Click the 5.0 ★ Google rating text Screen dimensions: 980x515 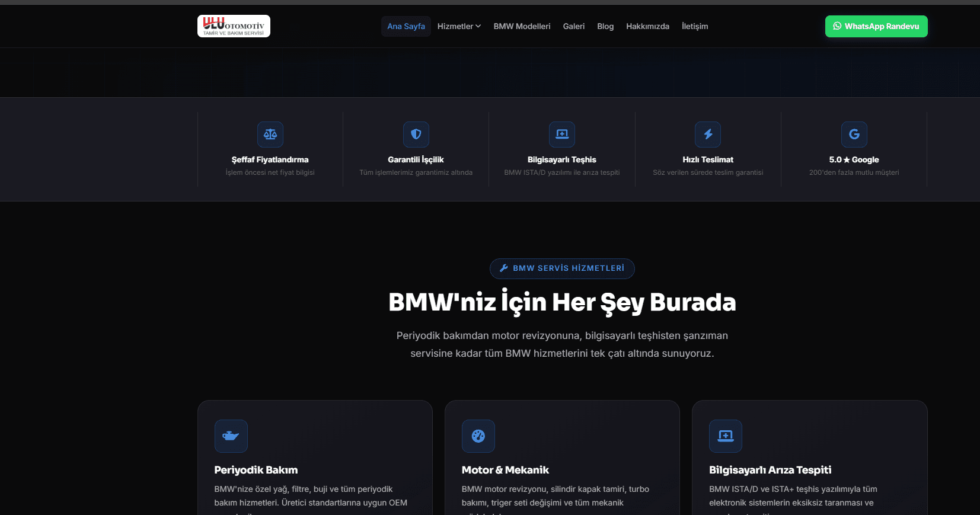click(854, 159)
